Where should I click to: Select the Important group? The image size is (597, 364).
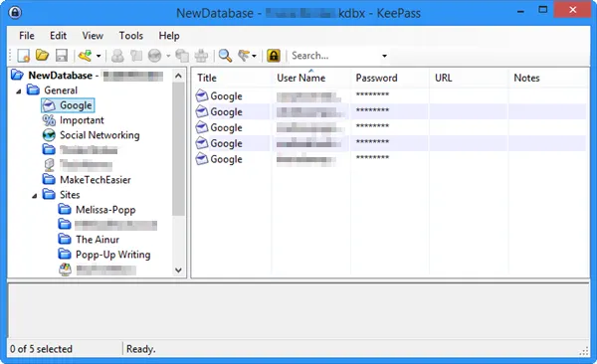(82, 120)
